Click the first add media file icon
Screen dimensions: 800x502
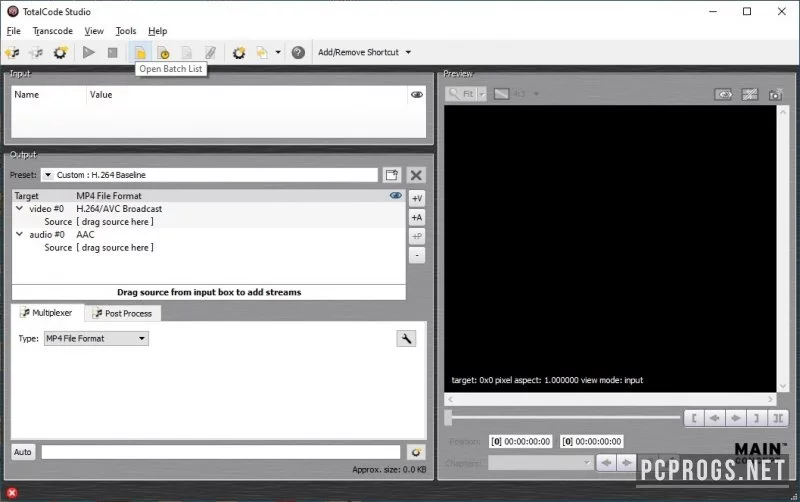[12, 52]
